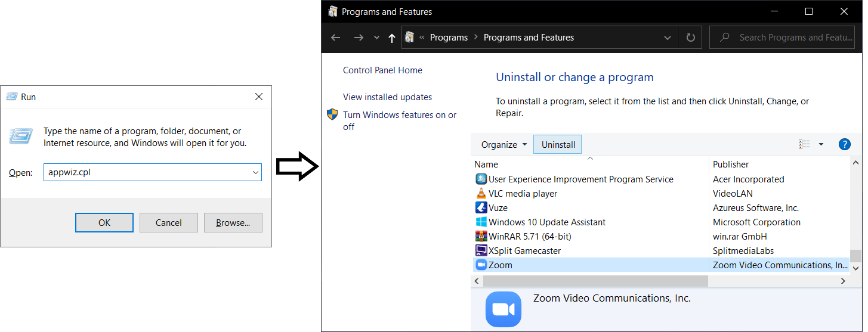
Task: Click the search magnifier icon
Action: coord(724,37)
